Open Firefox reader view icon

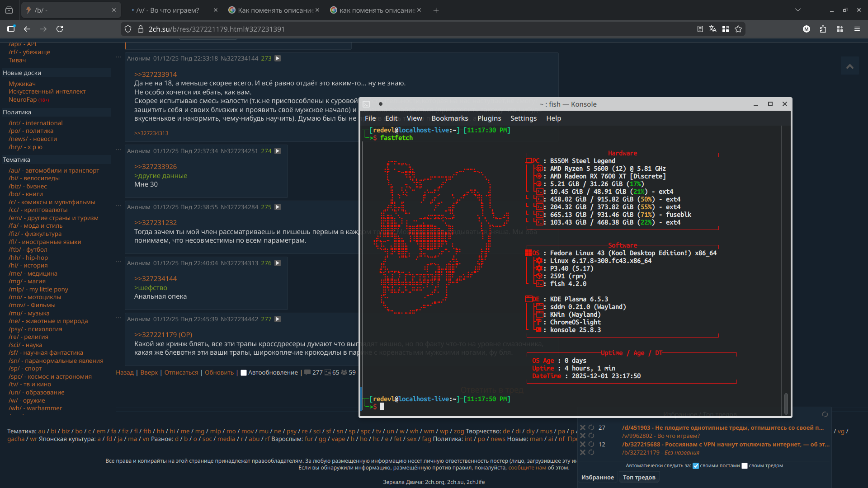[700, 29]
